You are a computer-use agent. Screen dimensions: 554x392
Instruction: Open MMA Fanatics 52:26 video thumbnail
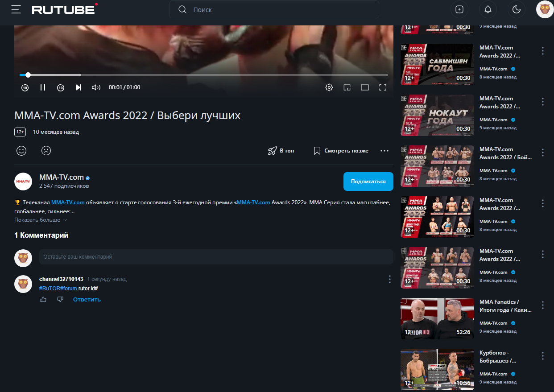click(x=437, y=318)
